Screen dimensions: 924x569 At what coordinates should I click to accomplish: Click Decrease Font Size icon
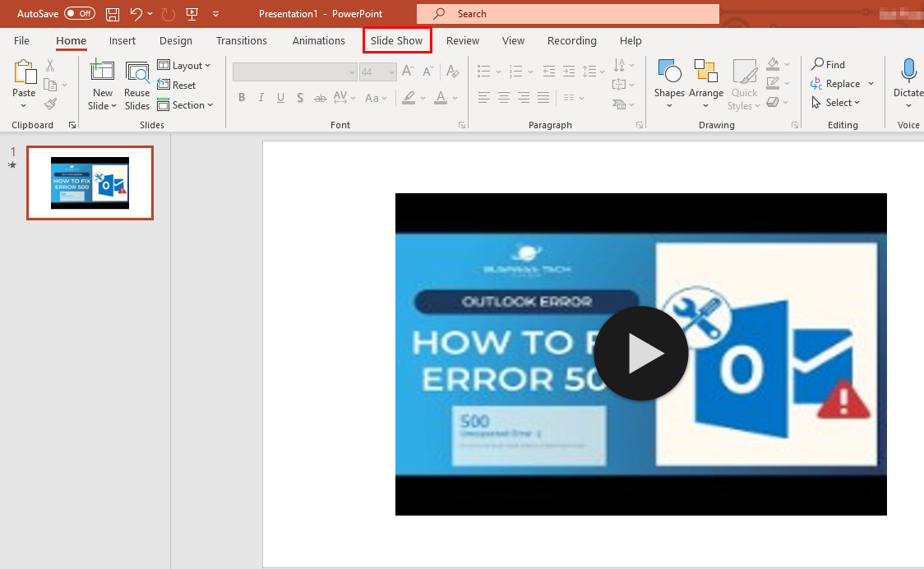(x=428, y=72)
